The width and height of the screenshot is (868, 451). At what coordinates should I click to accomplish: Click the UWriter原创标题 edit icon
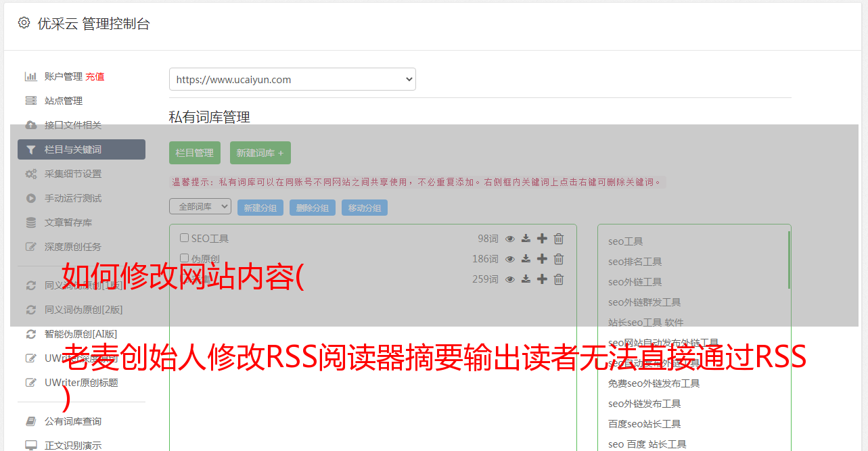31,383
